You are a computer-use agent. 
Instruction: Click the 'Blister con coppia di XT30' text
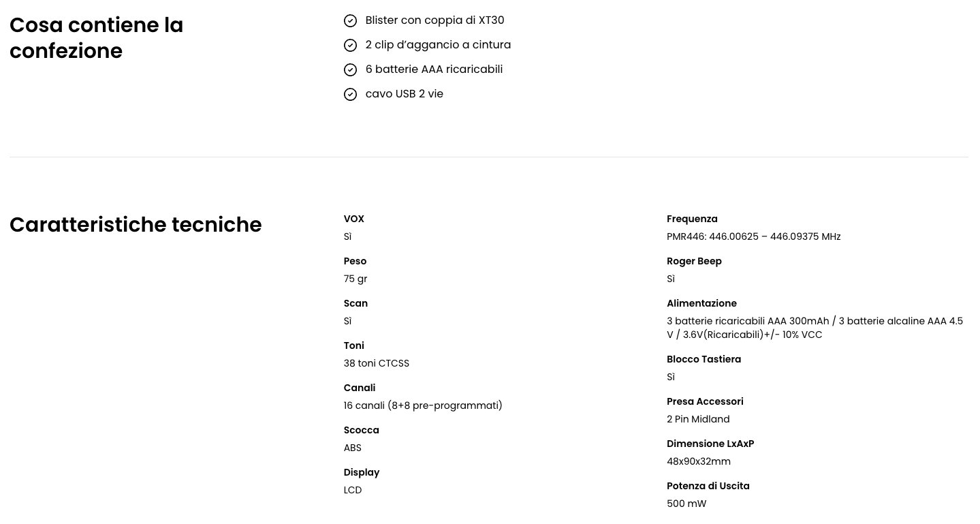point(434,20)
